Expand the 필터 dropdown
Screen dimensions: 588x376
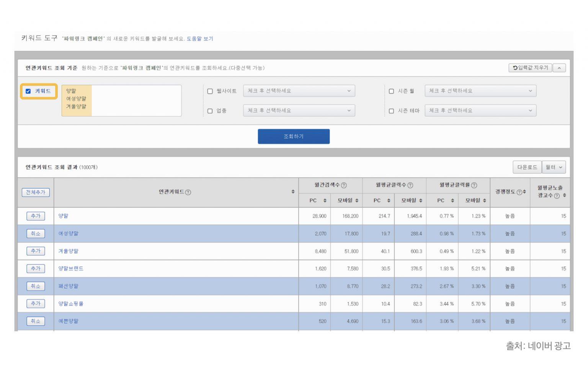point(554,168)
